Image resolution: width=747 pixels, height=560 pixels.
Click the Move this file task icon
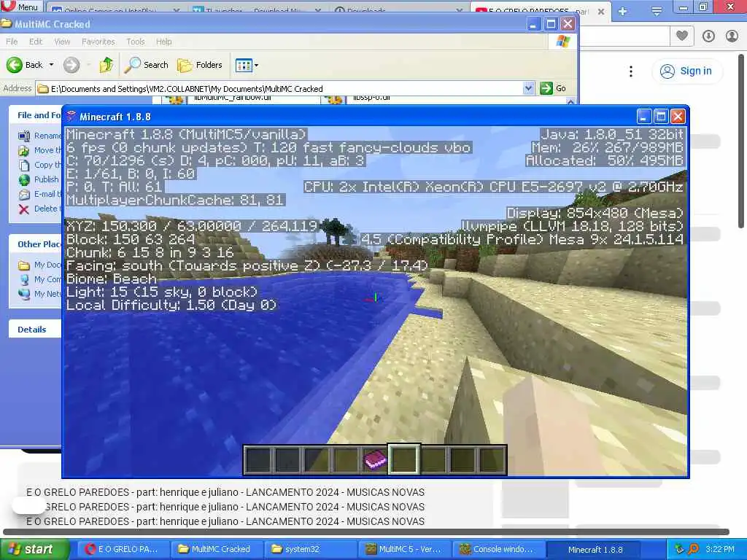(24, 151)
